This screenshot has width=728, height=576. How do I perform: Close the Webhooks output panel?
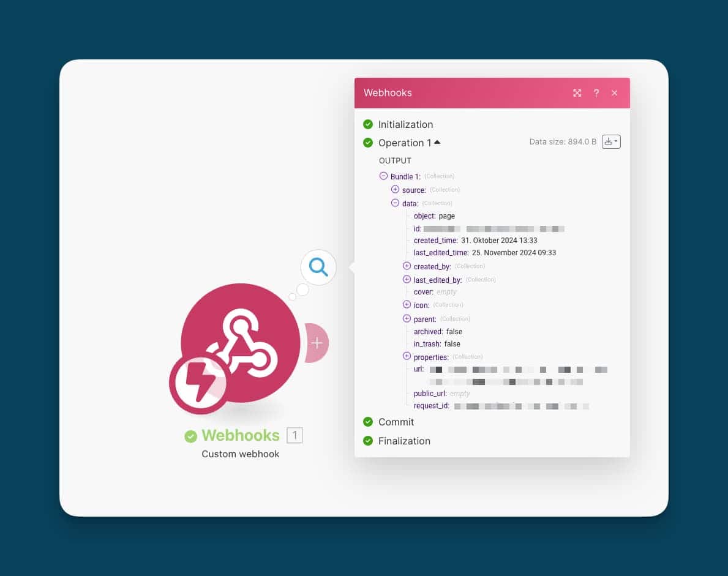click(615, 93)
